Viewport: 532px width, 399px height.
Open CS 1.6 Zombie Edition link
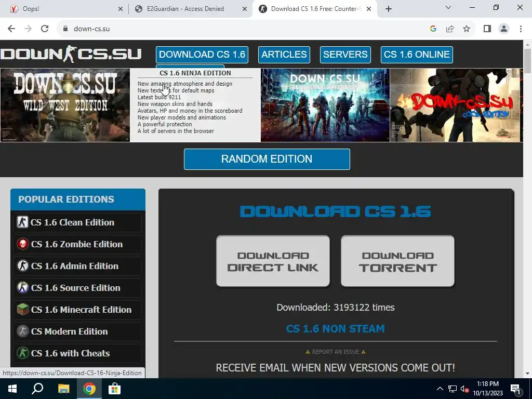(77, 244)
